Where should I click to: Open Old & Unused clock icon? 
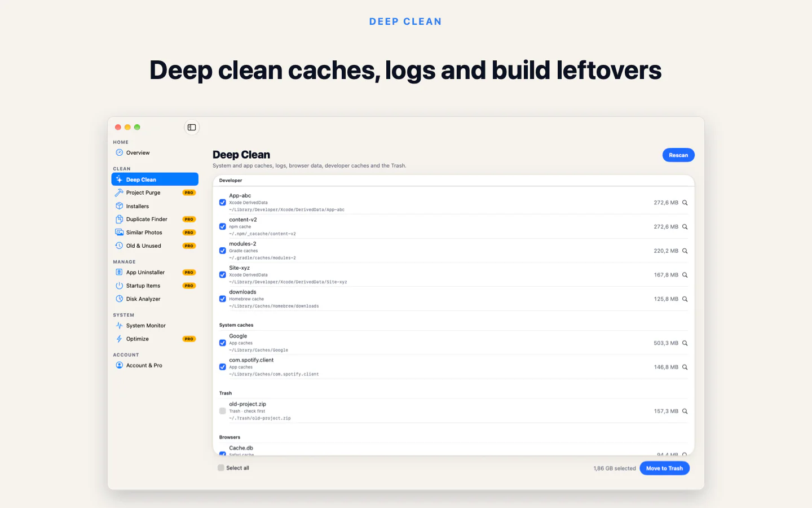click(120, 246)
